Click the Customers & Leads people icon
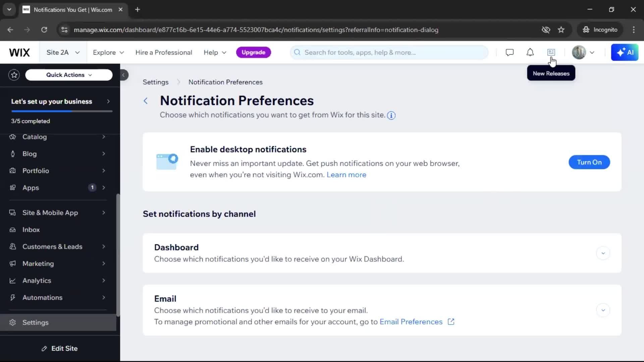644x362 pixels. click(x=13, y=247)
